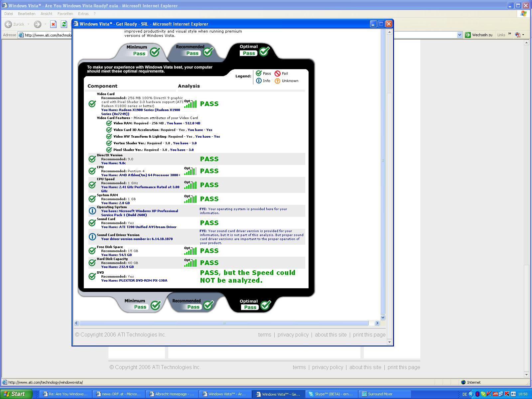Open the Ansicht menu
Screen dimensions: 532x399
tap(47, 14)
